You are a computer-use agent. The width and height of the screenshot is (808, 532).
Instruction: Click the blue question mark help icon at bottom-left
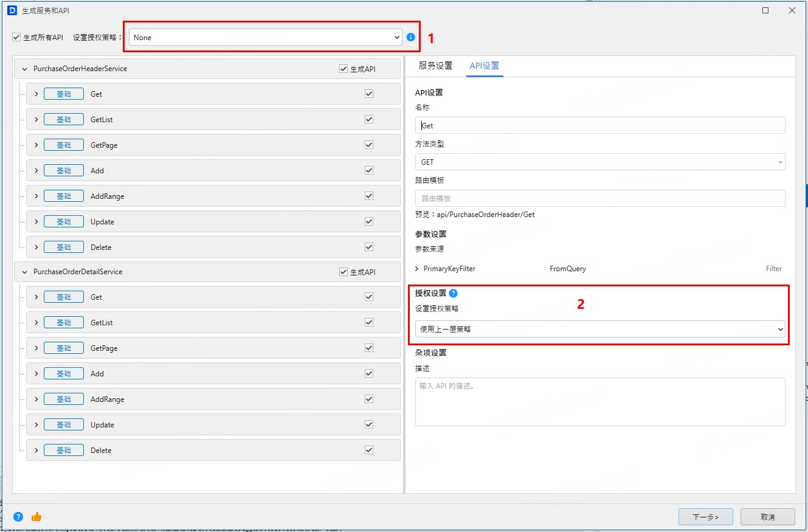[x=18, y=517]
